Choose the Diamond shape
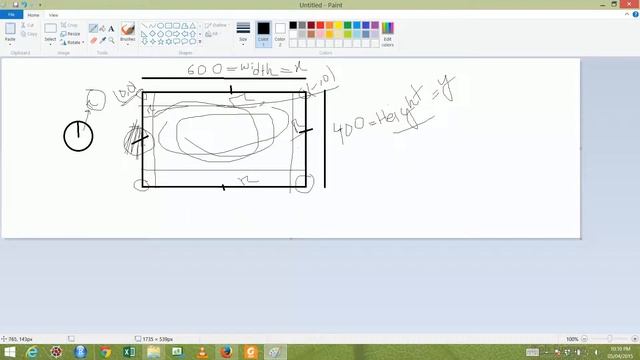This screenshot has height=360, width=640. tap(152, 33)
